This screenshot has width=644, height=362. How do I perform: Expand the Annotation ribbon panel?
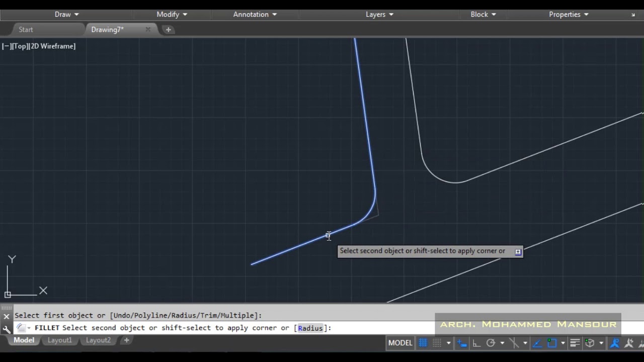point(255,15)
